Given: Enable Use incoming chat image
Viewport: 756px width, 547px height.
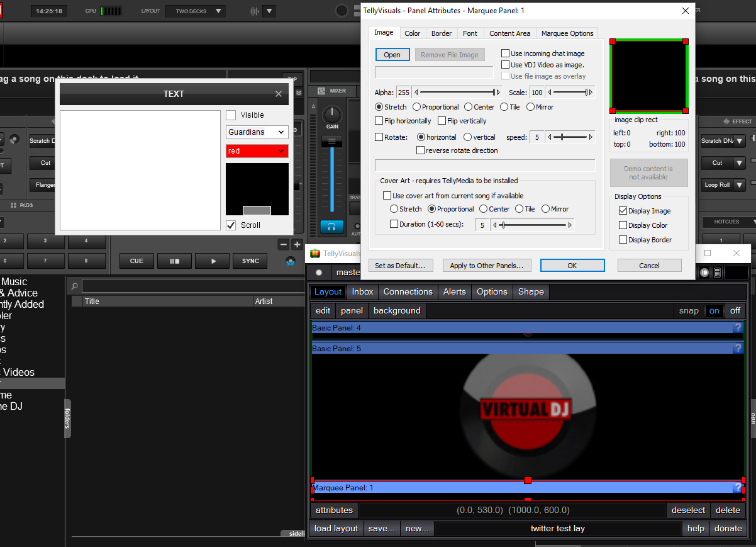Looking at the screenshot, I should pos(505,54).
